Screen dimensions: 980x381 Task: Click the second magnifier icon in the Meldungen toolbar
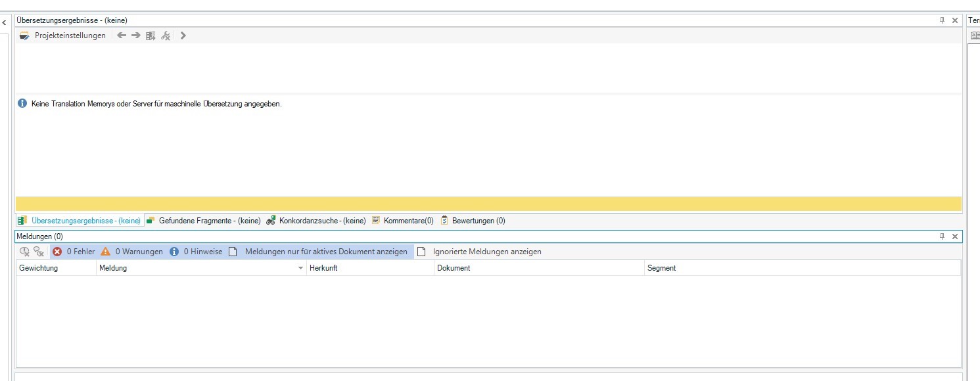pos(39,252)
